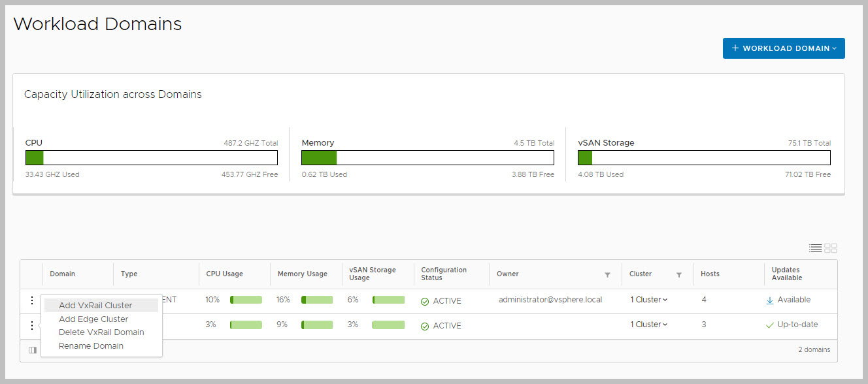Click the vSAN Storage capacity bar
The height and width of the screenshot is (384, 868).
(x=704, y=158)
